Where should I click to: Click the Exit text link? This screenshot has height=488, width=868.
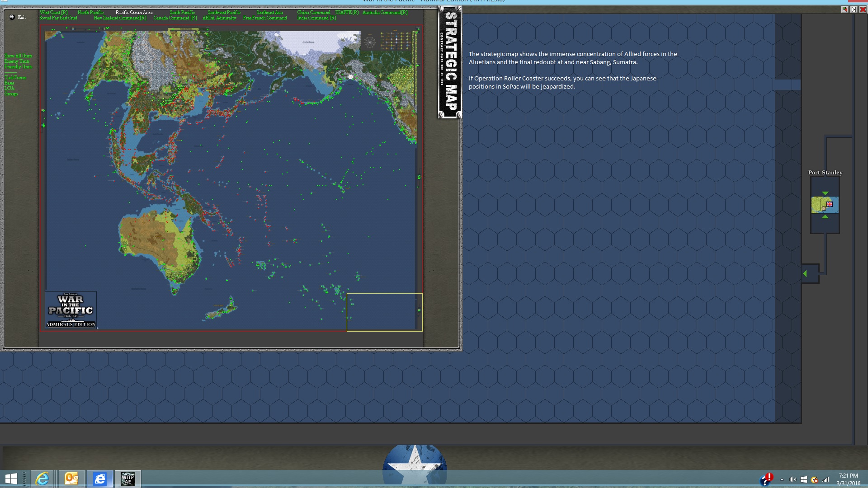point(22,18)
